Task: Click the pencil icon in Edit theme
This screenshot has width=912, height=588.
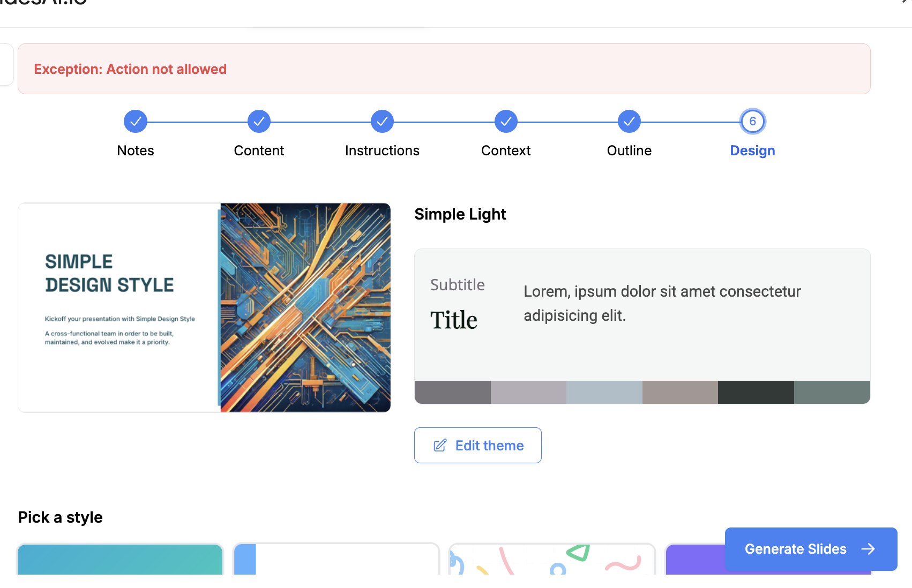Action: (440, 446)
